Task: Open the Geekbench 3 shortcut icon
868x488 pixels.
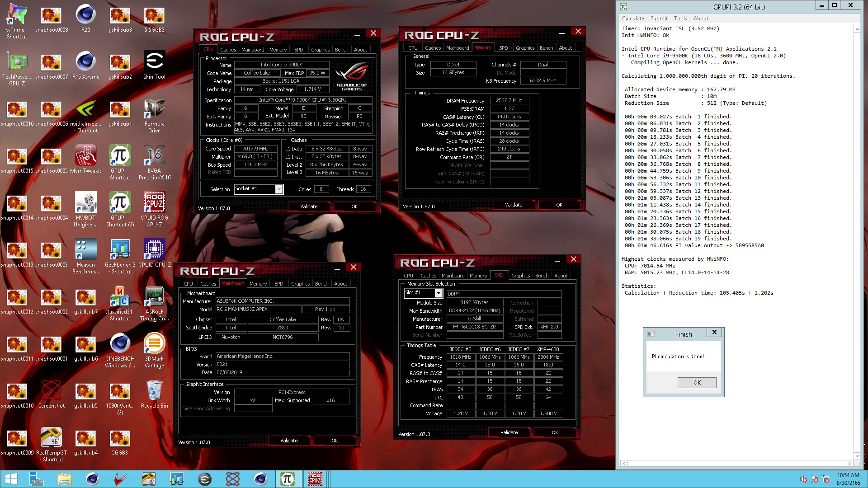Action: click(120, 256)
